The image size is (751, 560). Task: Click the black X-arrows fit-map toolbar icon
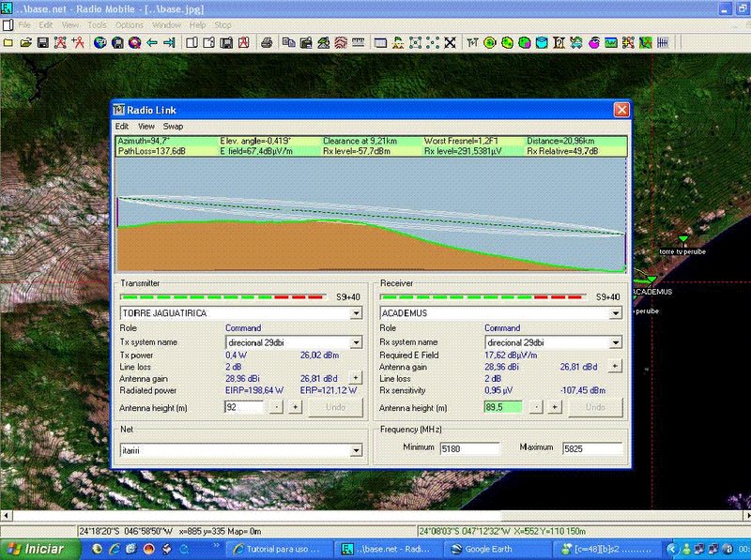click(450, 43)
